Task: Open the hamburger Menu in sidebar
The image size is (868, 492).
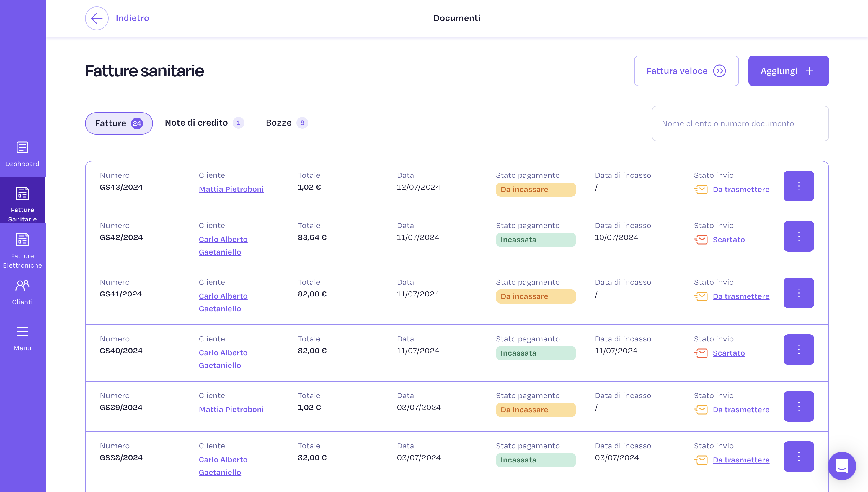Action: [x=22, y=338]
